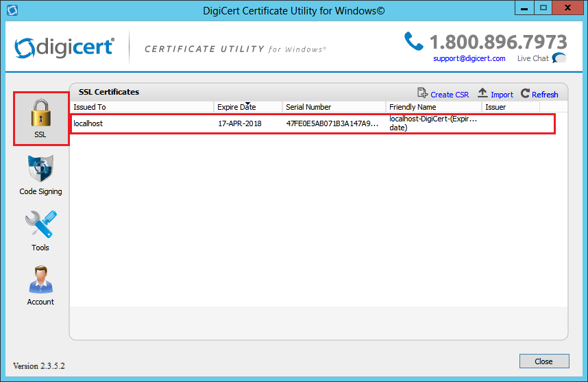Click the application icon in title bar
The image size is (588, 382).
pos(11,10)
